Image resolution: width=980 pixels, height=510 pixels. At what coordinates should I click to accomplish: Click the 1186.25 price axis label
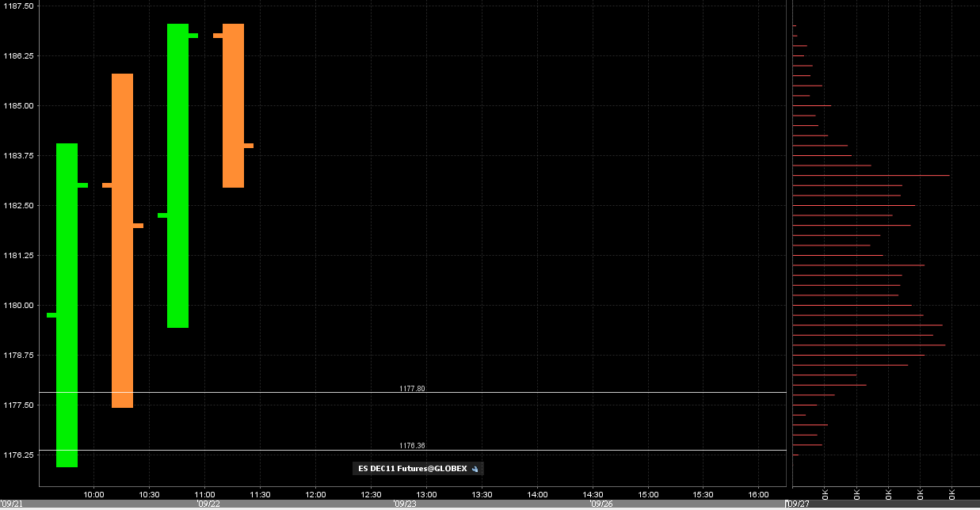coord(19,56)
